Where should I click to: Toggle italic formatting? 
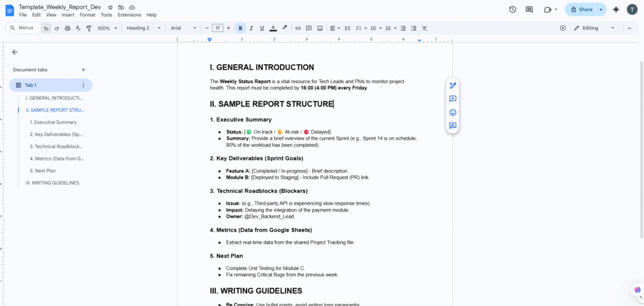pos(252,28)
